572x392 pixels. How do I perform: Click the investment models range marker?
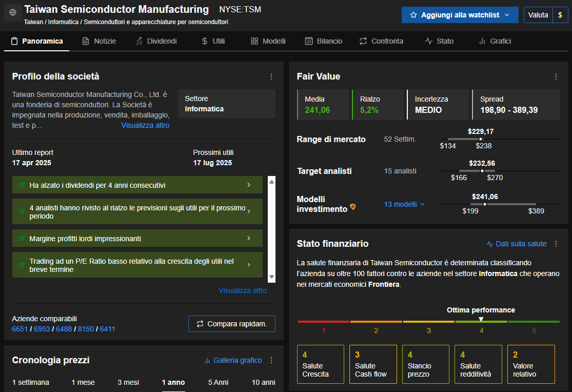485,204
